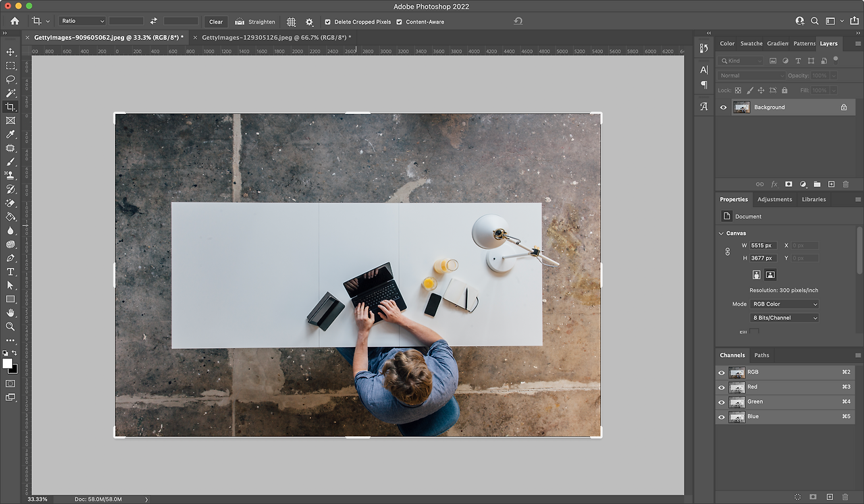The width and height of the screenshot is (864, 504).
Task: Select the Rectangular Marquee tool
Action: point(10,65)
